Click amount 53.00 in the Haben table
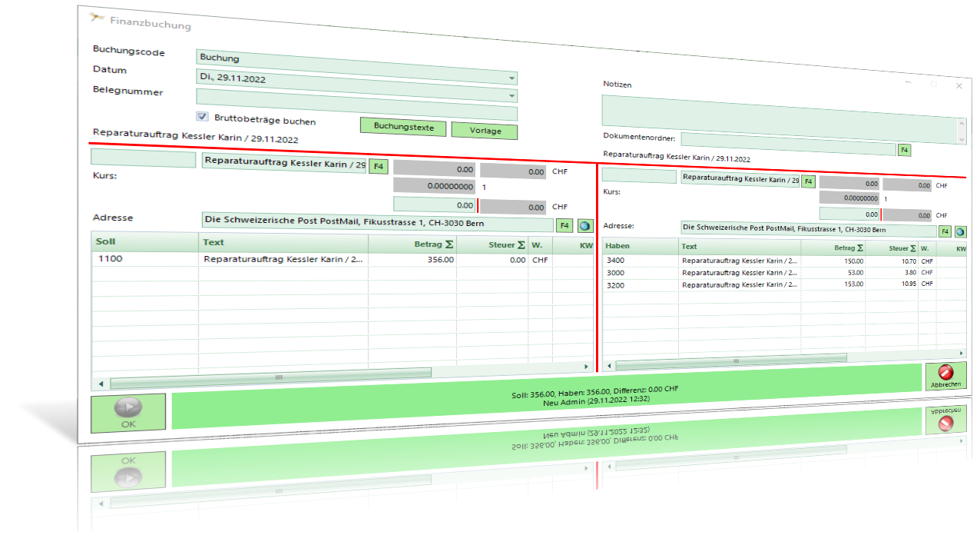Screen dimensions: 980x545 click(856, 272)
